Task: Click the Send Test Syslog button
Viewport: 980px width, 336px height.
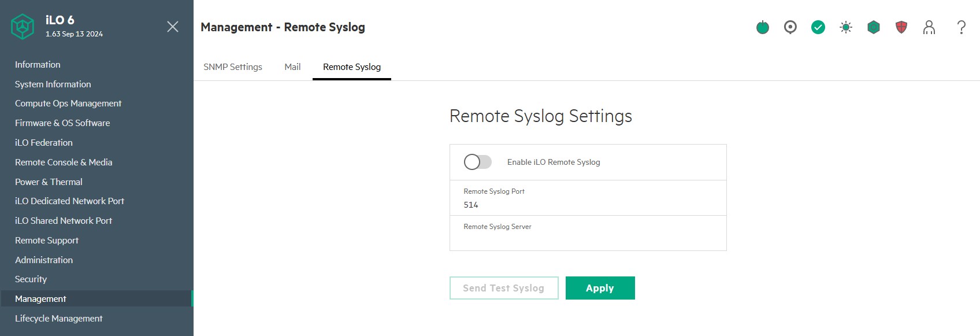Action: pyautogui.click(x=504, y=288)
